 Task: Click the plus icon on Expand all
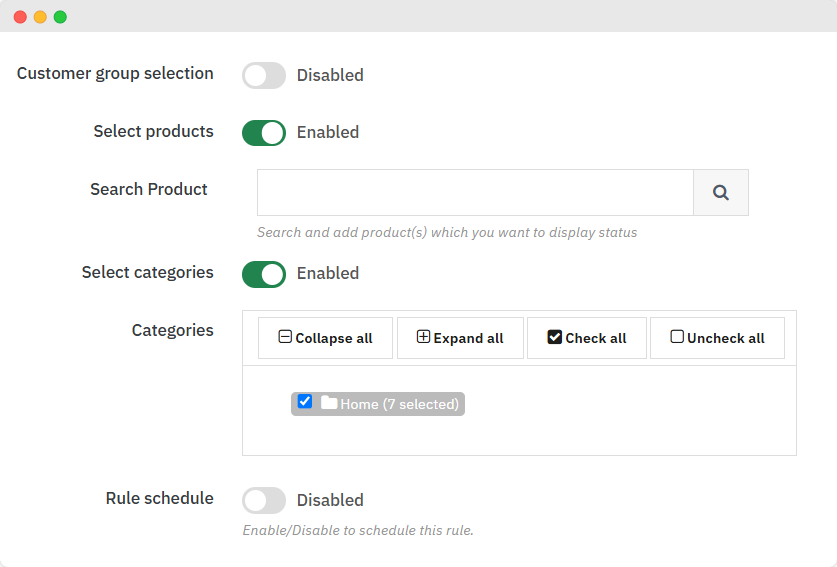tap(423, 338)
